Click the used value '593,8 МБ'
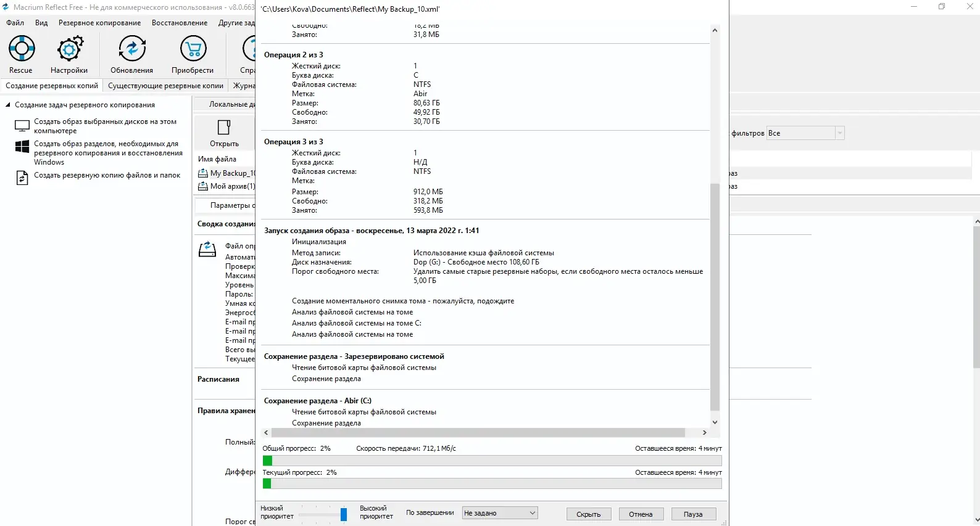Screen dimensions: 980x526 click(428, 210)
